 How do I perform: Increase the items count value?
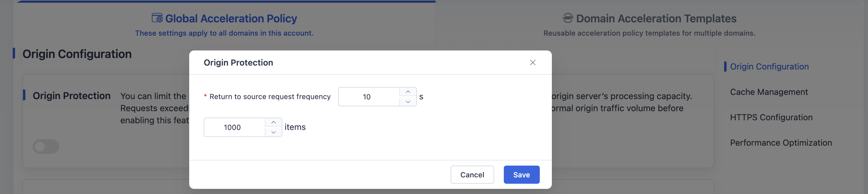click(273, 122)
